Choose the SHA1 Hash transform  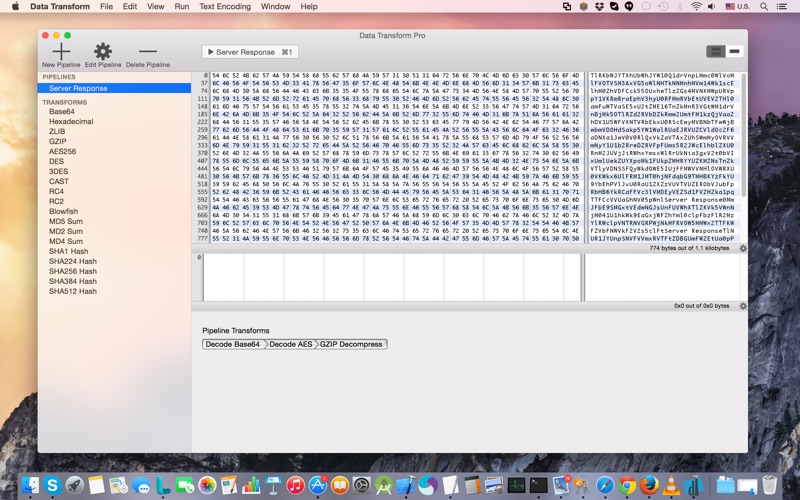[x=68, y=251]
